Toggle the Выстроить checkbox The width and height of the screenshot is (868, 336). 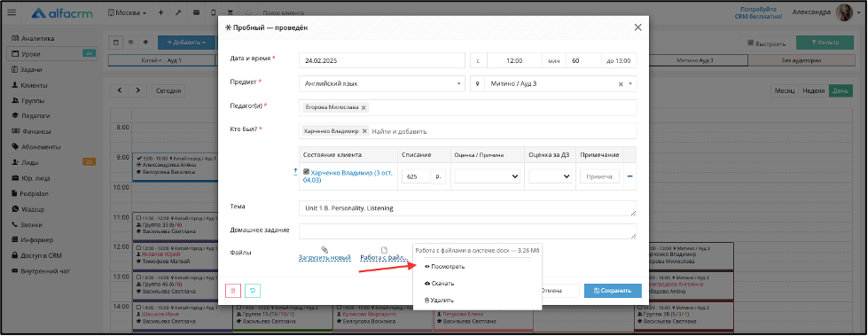click(x=751, y=43)
